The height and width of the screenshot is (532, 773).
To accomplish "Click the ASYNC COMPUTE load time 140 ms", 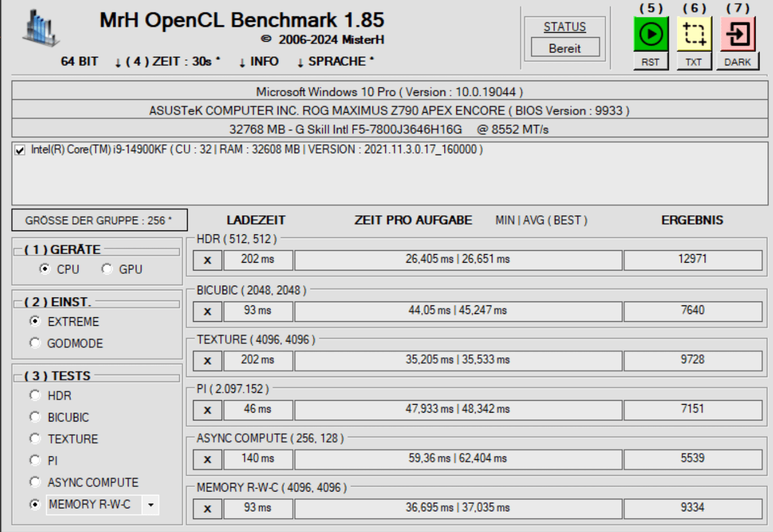I will point(258,459).
